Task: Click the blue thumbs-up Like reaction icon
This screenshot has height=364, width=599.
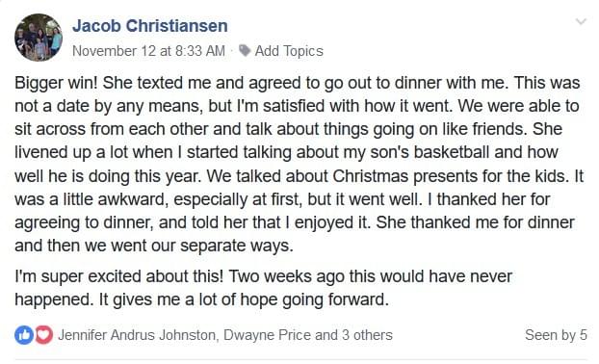Action: 24,335
